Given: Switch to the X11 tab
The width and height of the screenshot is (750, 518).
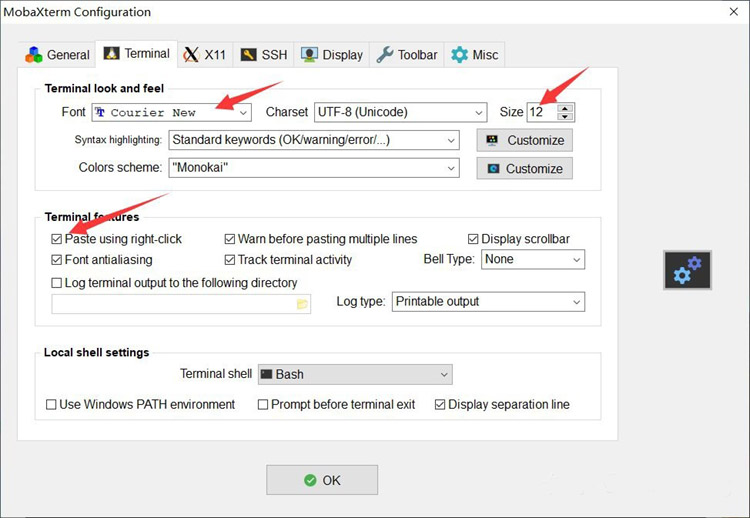Looking at the screenshot, I should pos(205,55).
